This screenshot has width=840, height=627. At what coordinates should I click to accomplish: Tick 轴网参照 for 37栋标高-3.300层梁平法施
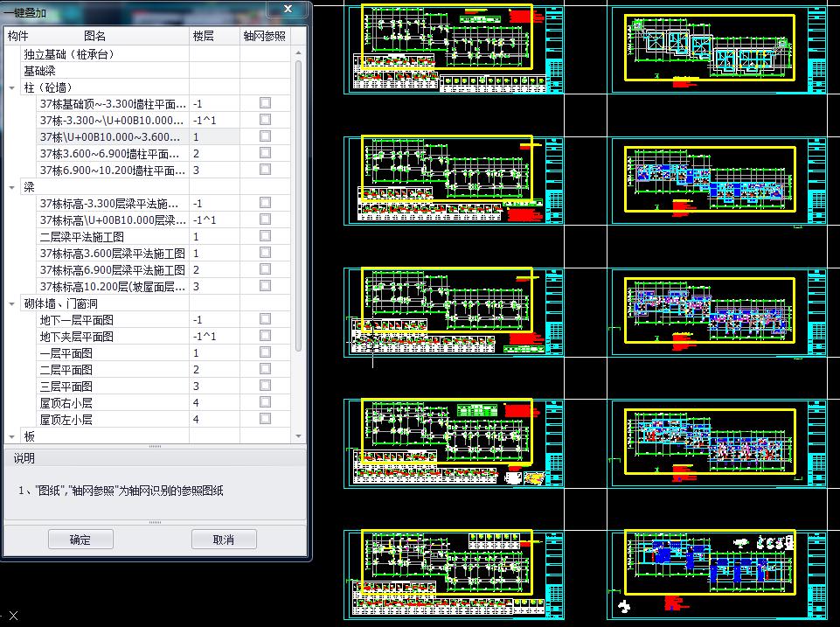(265, 203)
